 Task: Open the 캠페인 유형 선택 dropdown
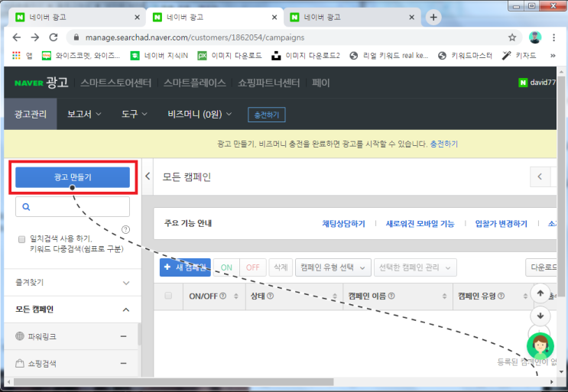(333, 267)
